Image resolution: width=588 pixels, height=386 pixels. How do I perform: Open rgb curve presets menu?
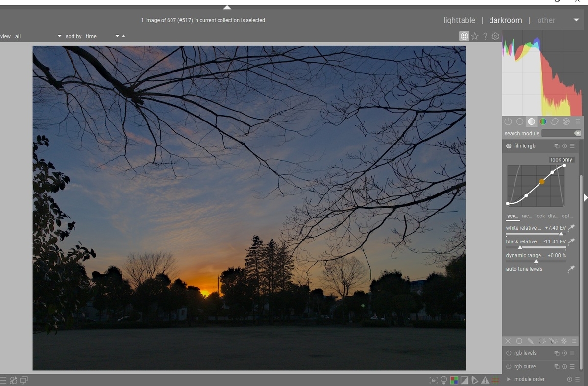tap(572, 367)
